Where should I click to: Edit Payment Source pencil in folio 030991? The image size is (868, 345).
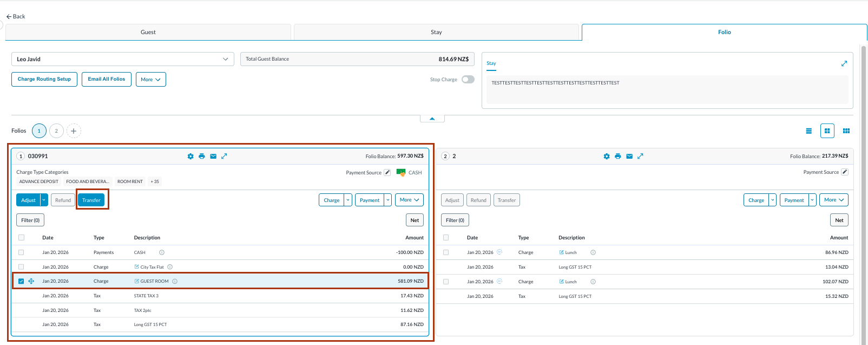[387, 173]
